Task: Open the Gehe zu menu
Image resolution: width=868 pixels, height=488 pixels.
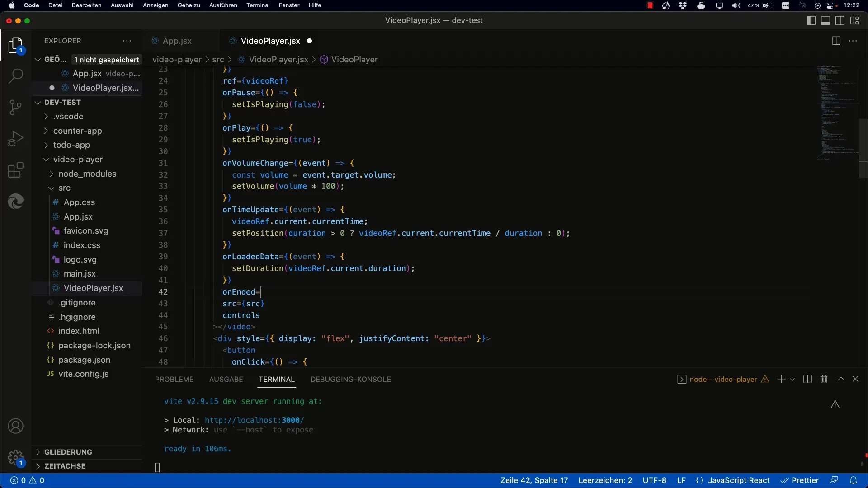Action: pyautogui.click(x=189, y=5)
